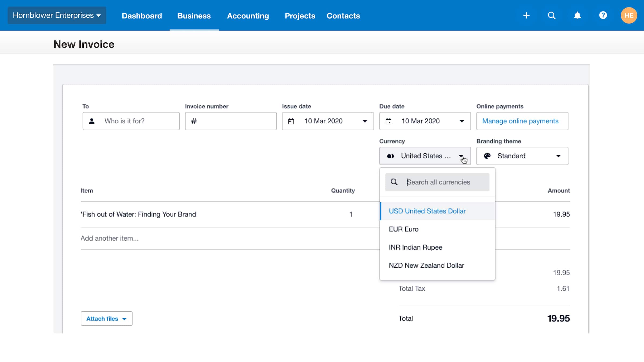Open the HE user avatar menu
The width and height of the screenshot is (644, 362).
tap(629, 16)
